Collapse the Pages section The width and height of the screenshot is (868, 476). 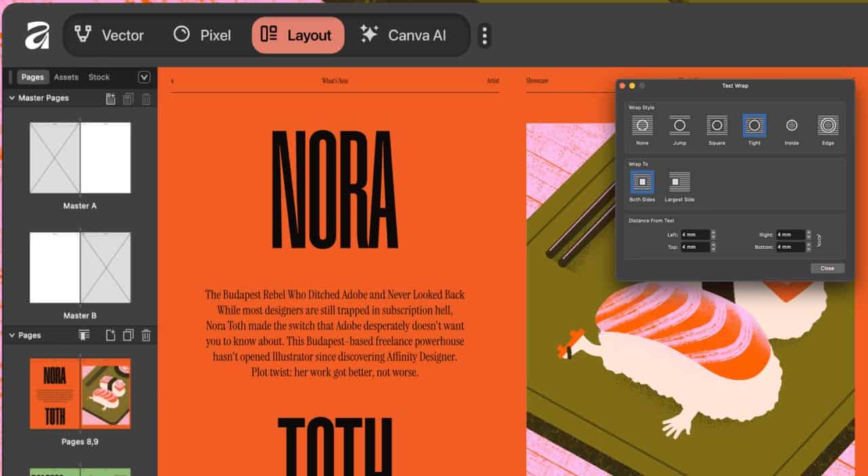click(x=12, y=335)
